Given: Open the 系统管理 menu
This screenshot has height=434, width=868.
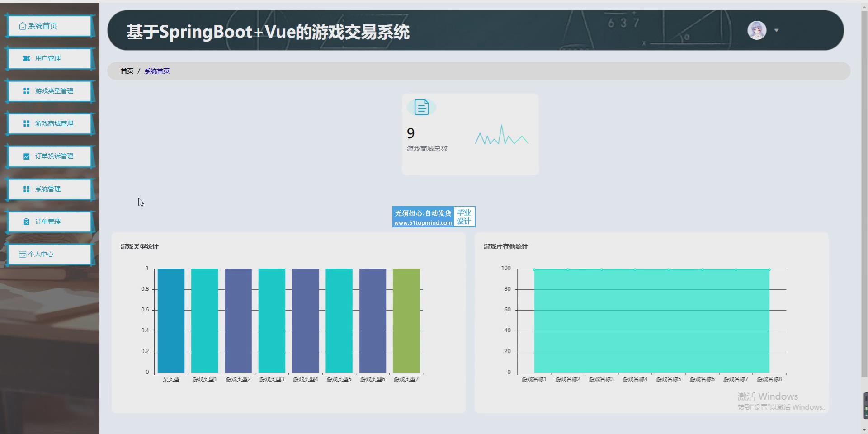Looking at the screenshot, I should 48,189.
